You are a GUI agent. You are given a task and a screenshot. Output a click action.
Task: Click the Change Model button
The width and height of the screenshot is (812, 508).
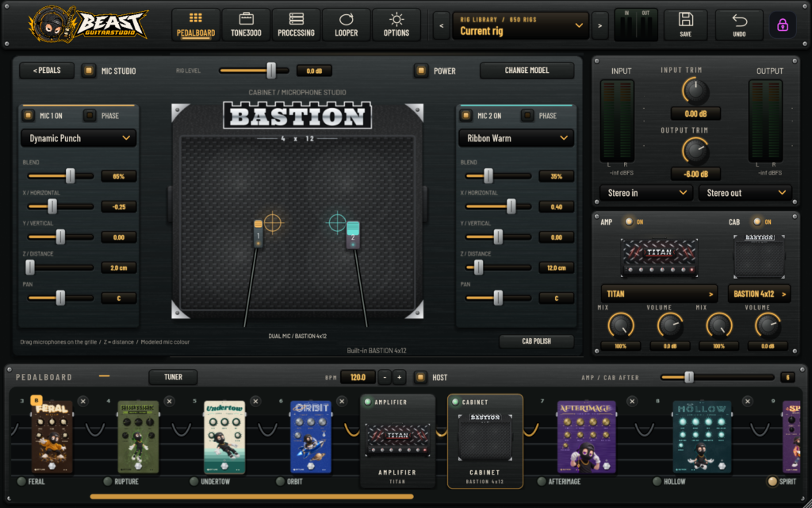pyautogui.click(x=527, y=71)
